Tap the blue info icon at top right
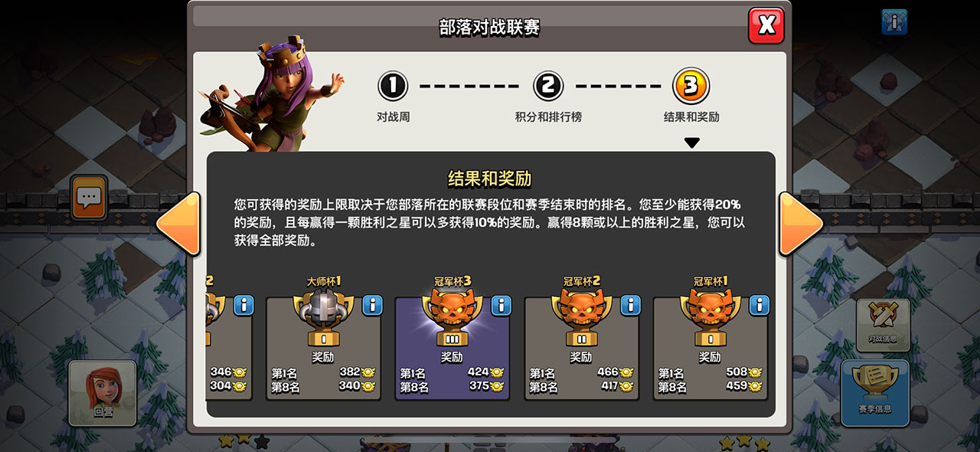The image size is (980, 452). (894, 22)
